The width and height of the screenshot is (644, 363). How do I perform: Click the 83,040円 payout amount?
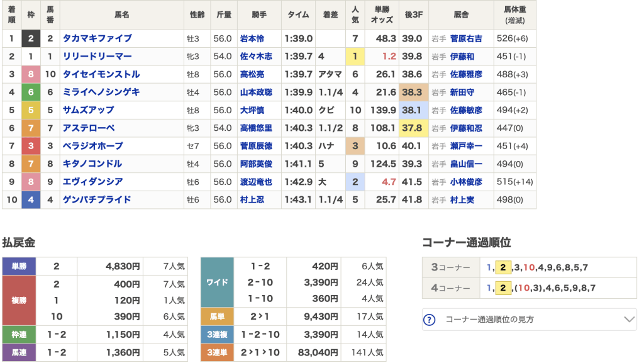318,352
